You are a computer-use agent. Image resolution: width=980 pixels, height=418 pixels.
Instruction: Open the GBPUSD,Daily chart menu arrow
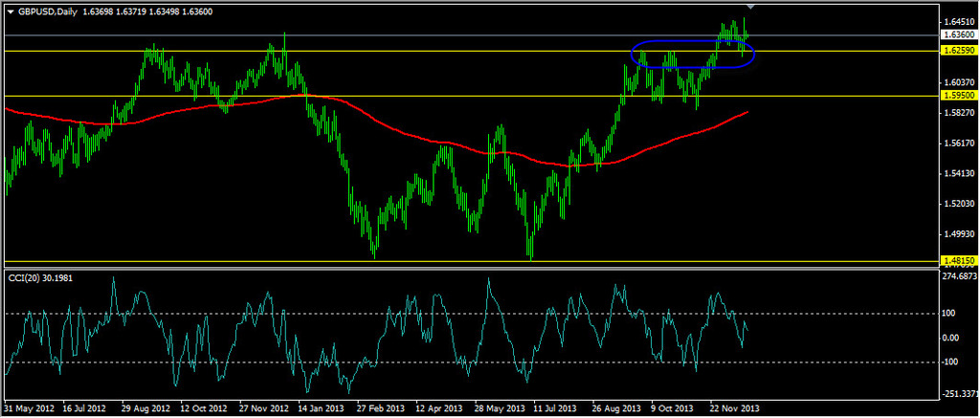click(x=10, y=11)
